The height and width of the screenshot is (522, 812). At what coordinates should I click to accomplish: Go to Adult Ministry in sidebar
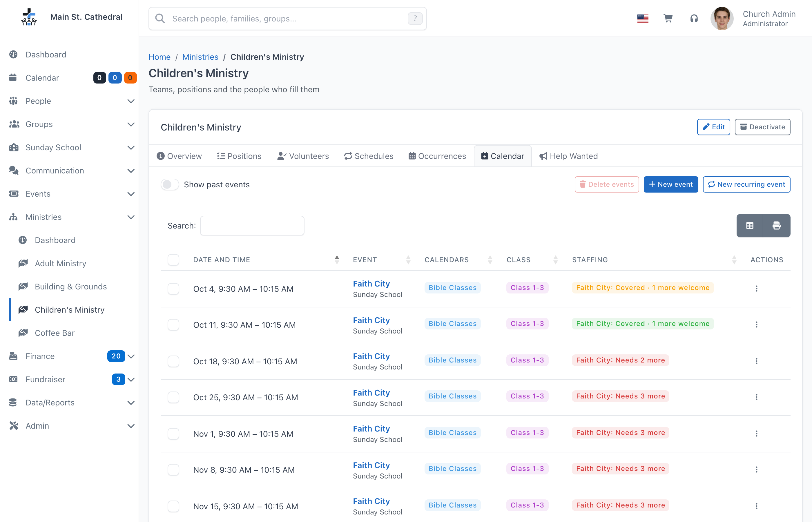pyautogui.click(x=60, y=263)
